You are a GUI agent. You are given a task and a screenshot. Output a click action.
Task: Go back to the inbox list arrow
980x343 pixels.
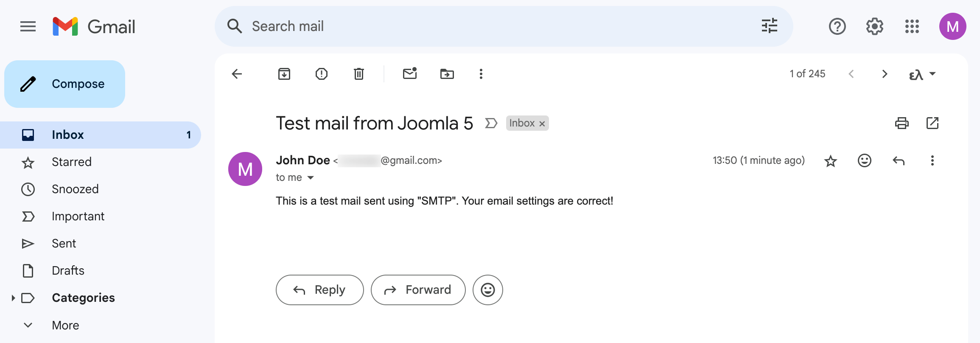pyautogui.click(x=237, y=74)
